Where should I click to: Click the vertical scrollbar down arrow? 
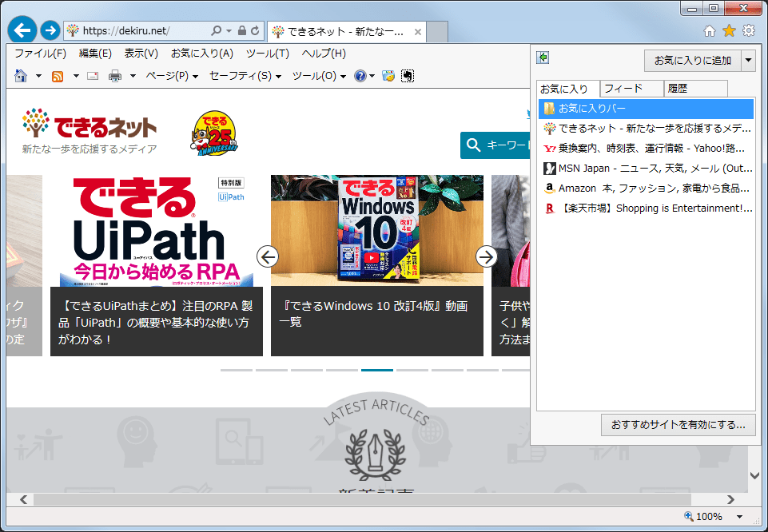pyautogui.click(x=754, y=476)
